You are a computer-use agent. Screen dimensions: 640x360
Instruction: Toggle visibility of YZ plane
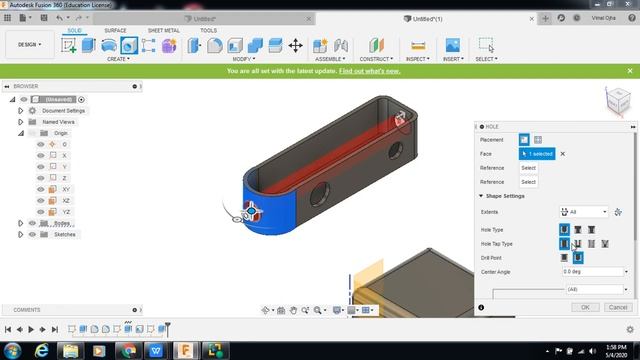click(40, 212)
